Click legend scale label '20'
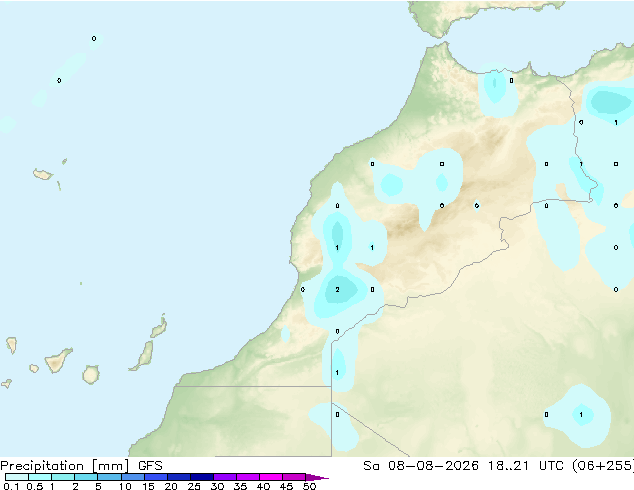The image size is (634, 490). [x=171, y=486]
